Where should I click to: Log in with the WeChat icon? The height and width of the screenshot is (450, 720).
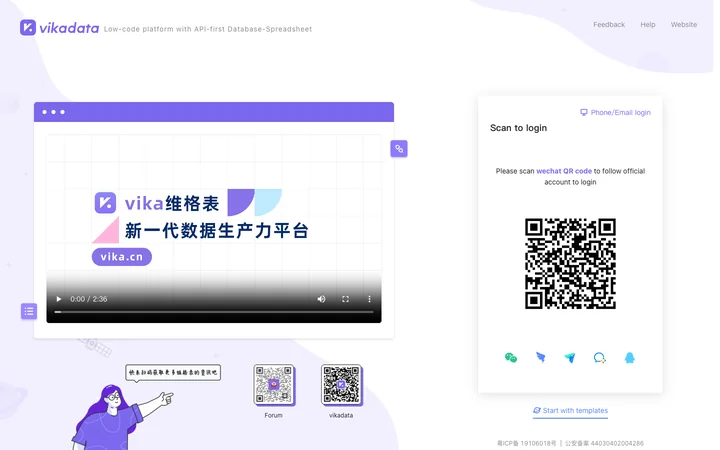(511, 358)
